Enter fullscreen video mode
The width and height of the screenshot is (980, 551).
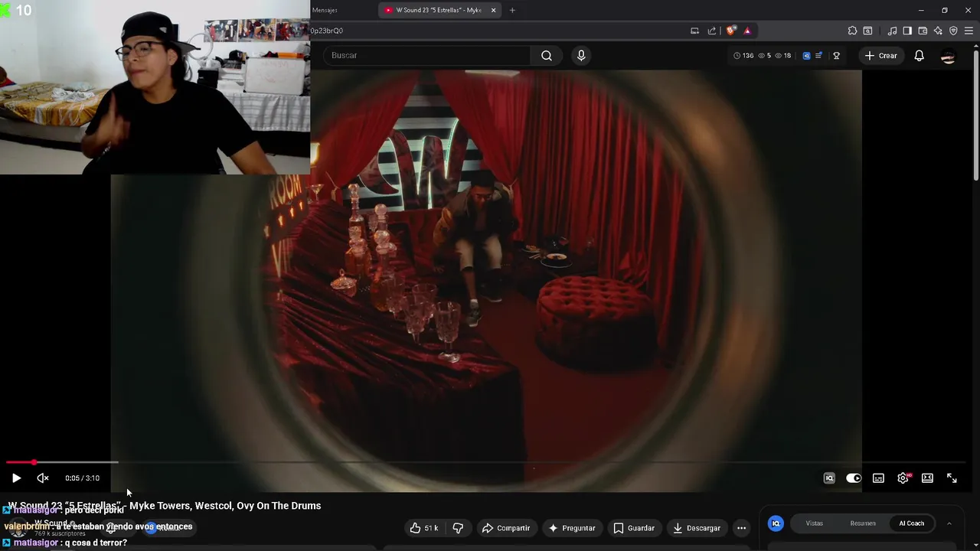coord(952,478)
